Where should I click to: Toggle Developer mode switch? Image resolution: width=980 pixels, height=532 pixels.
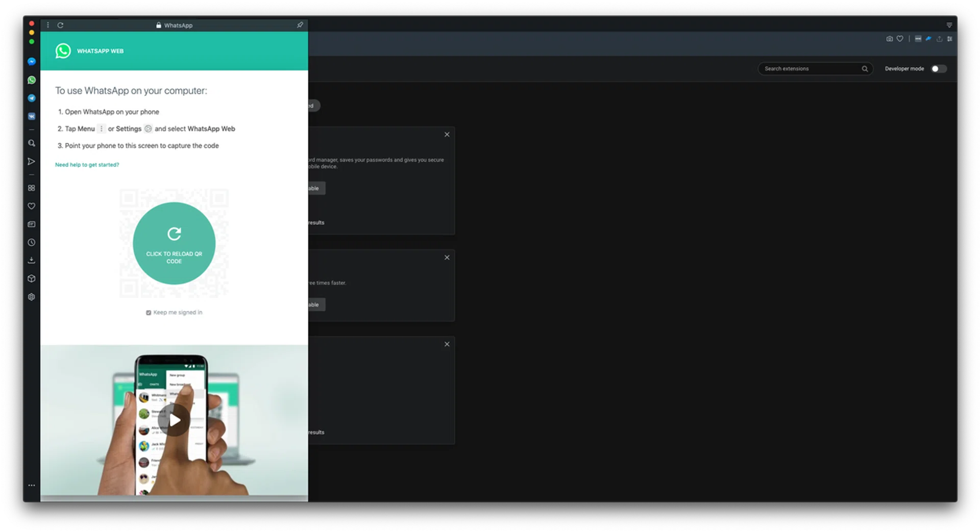938,69
